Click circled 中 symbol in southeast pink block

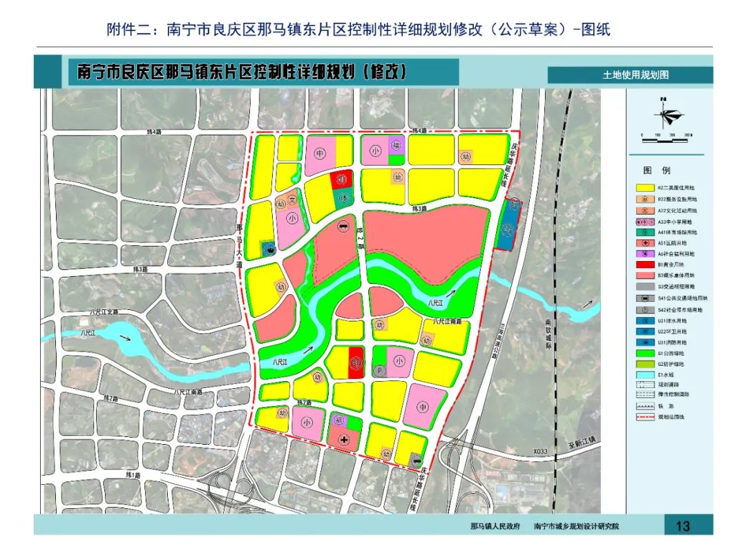point(423,407)
